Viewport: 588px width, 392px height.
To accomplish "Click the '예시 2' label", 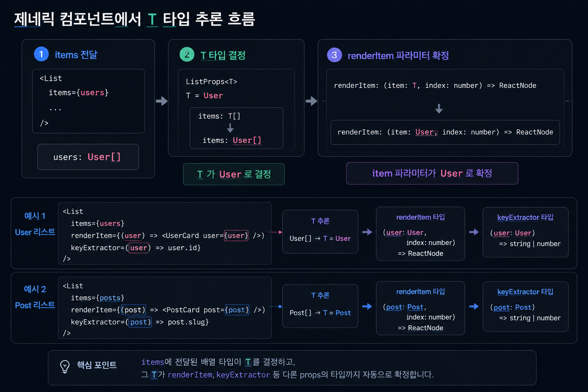I will coord(35,289).
